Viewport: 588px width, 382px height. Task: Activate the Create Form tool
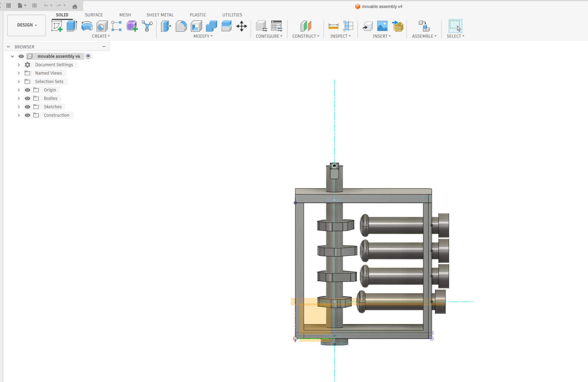(131, 26)
